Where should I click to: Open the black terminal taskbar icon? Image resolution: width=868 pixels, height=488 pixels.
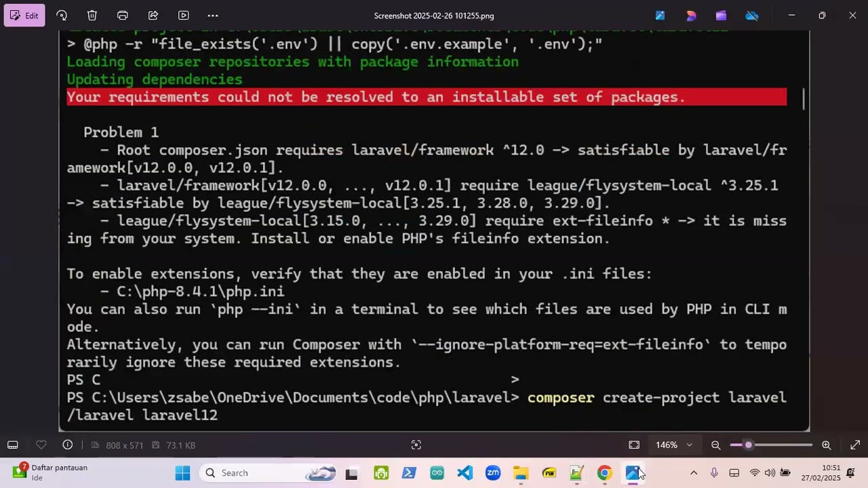click(x=351, y=473)
